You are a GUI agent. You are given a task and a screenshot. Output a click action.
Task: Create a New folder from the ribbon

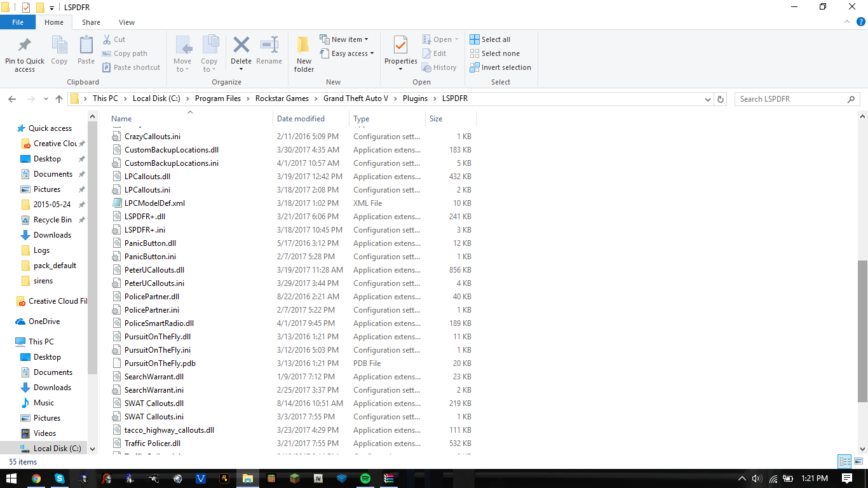point(304,53)
